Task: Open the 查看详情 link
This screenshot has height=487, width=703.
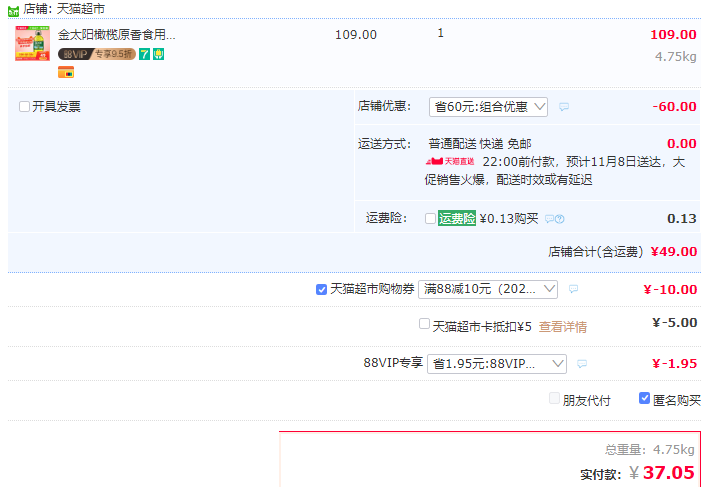Action: 563,326
